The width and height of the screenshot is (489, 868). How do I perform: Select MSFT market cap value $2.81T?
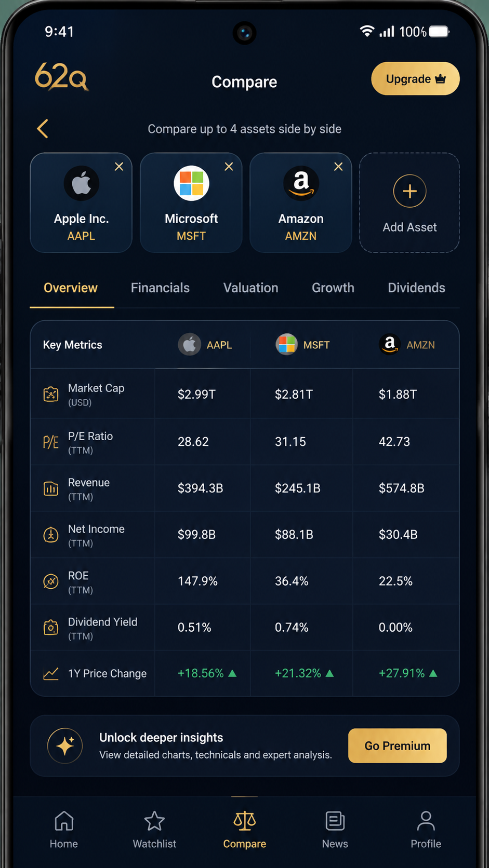pos(294,395)
